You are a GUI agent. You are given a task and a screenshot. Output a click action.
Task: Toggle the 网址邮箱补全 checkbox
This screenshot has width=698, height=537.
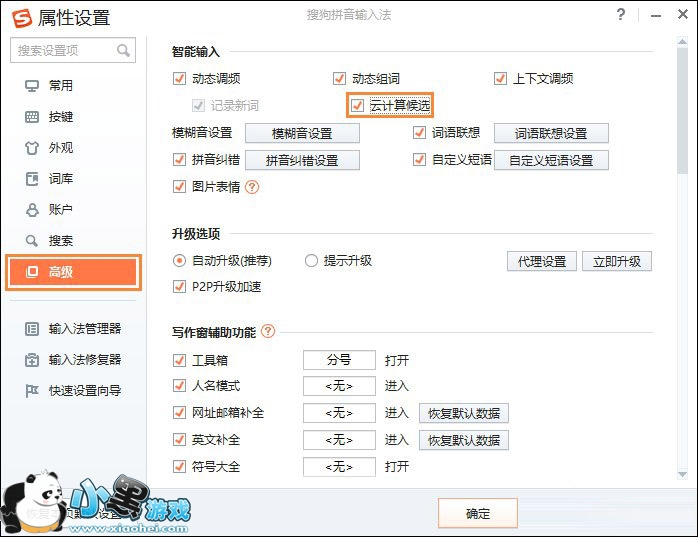pyautogui.click(x=179, y=413)
